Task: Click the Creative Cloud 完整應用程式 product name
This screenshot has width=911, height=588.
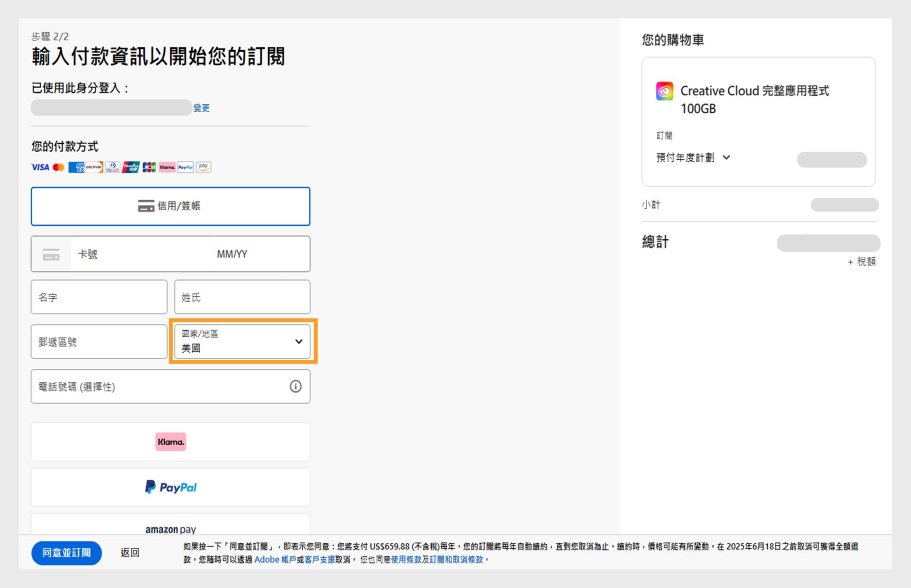Action: 754,100
